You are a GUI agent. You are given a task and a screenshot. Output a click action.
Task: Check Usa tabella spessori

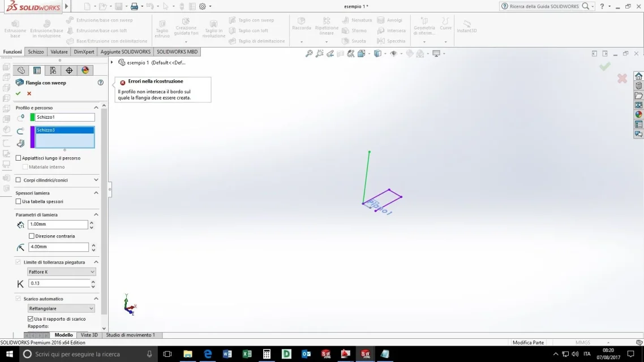click(18, 201)
